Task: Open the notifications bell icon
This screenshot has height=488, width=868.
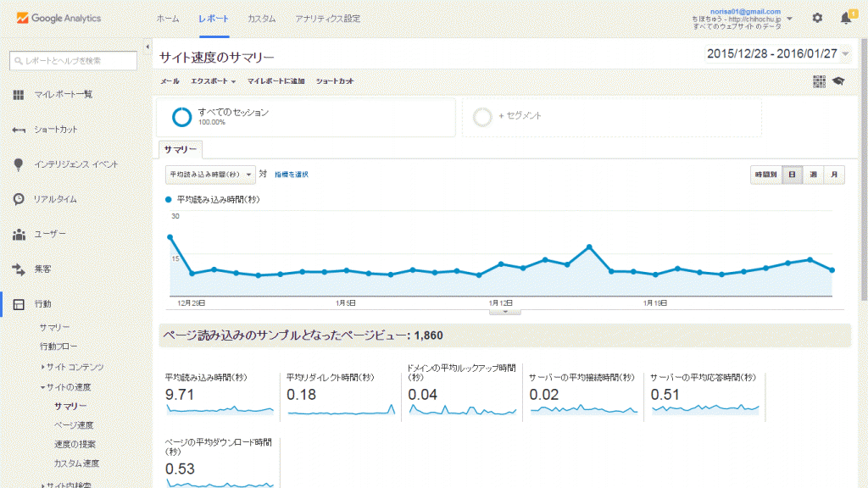Action: tap(845, 18)
